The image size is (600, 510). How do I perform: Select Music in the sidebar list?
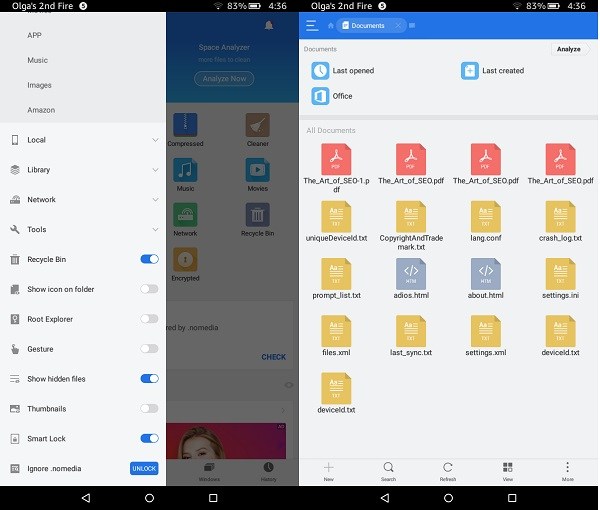click(38, 60)
